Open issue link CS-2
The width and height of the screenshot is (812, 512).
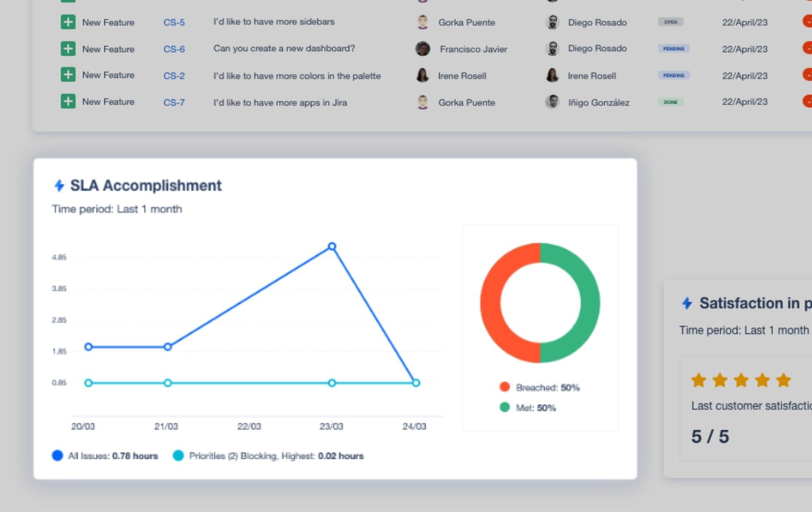point(174,76)
